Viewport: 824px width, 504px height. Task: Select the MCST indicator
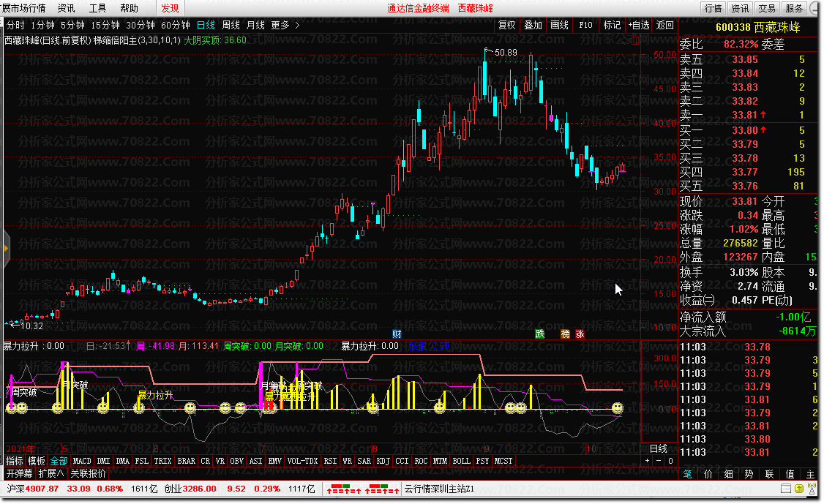[503, 461]
